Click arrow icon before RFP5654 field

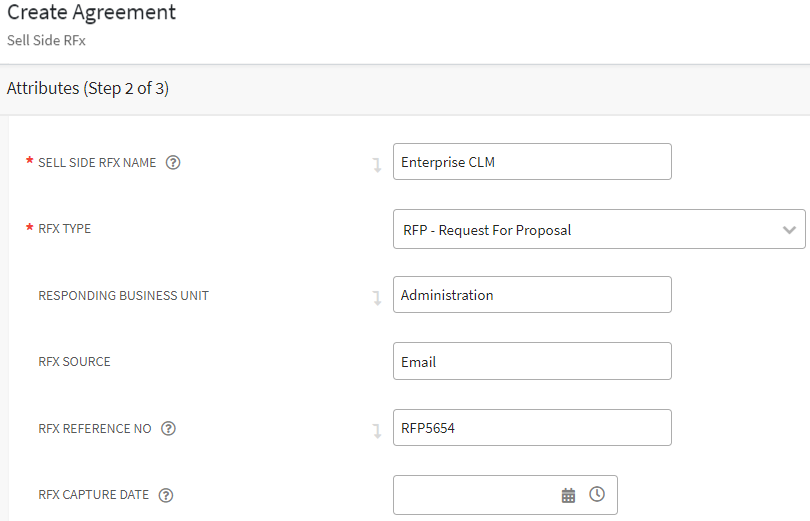(377, 431)
